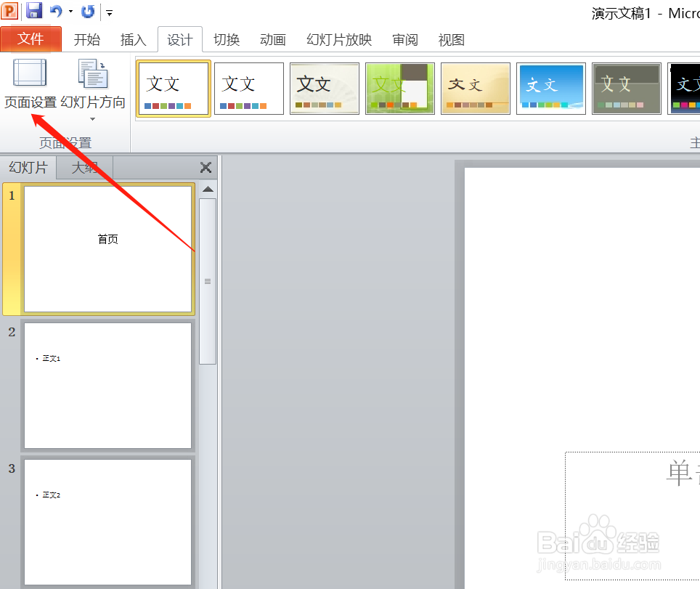Viewport: 700px width, 589px height.
Task: Open the 视图 ribbon tab
Action: click(452, 40)
